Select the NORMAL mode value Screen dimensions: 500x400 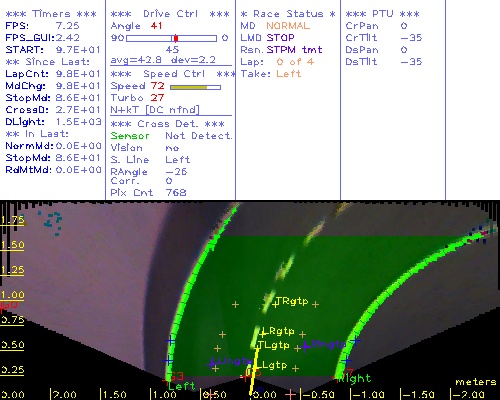coord(288,26)
